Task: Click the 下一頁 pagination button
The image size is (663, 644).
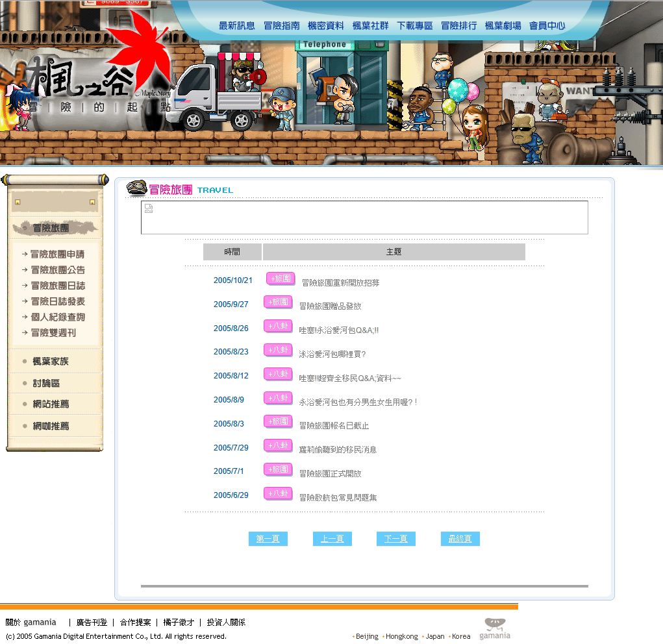Action: (x=396, y=539)
